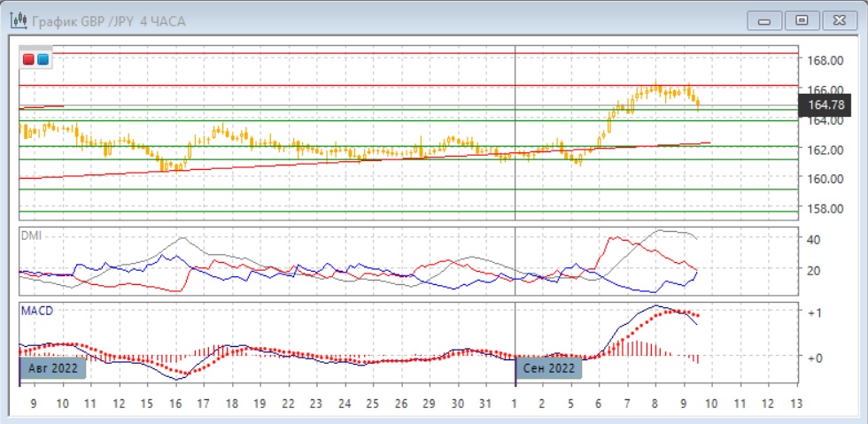Minimize the GBP/JPY chart window
The width and height of the screenshot is (868, 424).
click(x=764, y=20)
